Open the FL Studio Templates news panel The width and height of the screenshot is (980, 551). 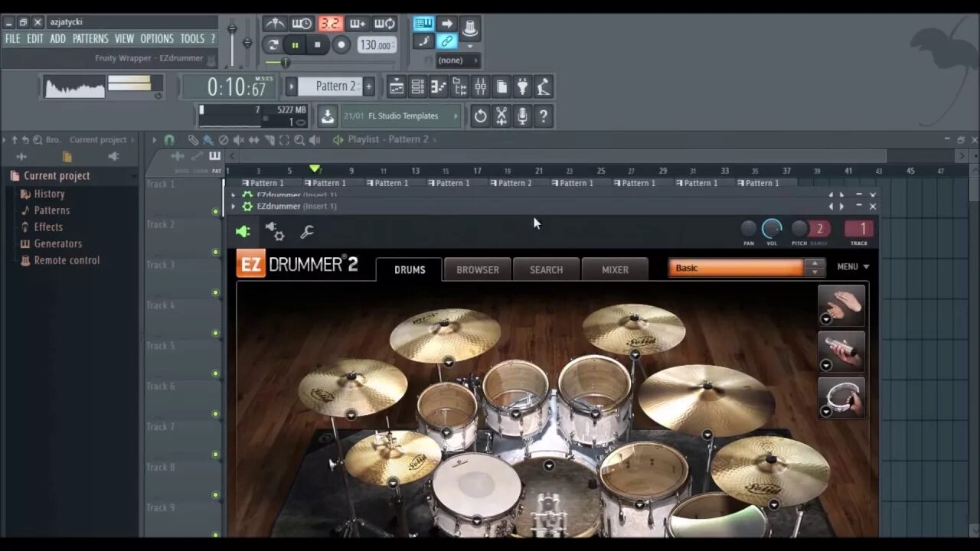click(401, 116)
